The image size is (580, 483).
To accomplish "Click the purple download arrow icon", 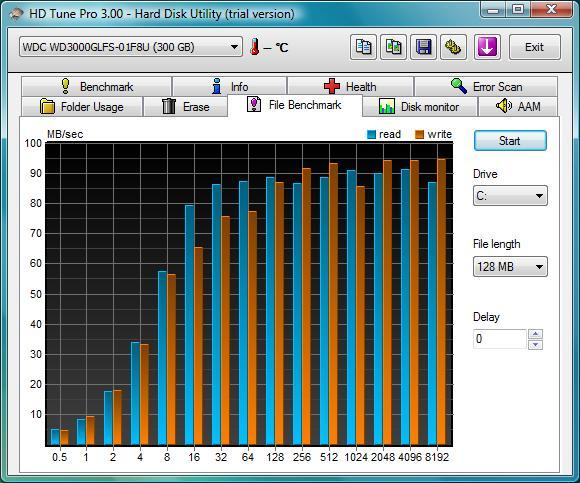I will (x=487, y=47).
